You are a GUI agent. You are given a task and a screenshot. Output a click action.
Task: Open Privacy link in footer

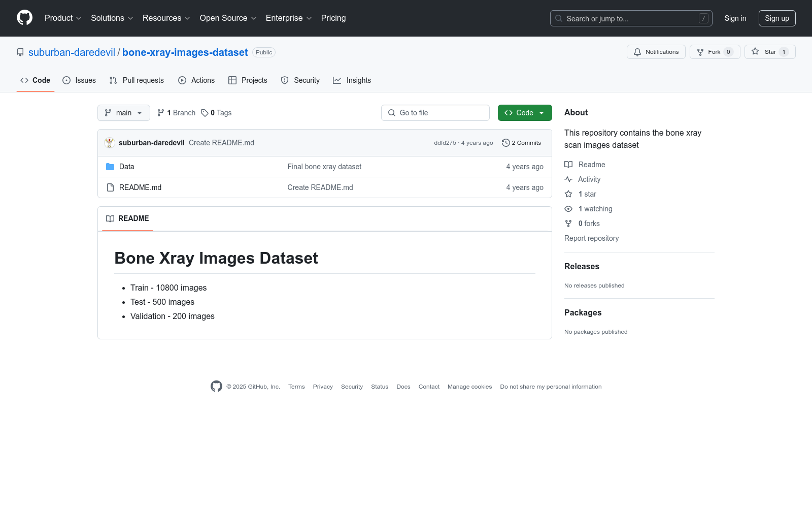[x=323, y=387]
